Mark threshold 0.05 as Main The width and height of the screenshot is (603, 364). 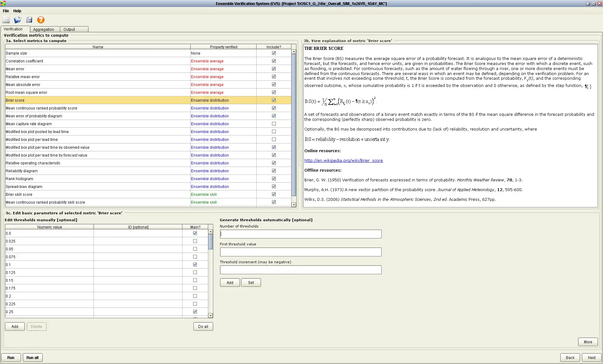(x=195, y=249)
